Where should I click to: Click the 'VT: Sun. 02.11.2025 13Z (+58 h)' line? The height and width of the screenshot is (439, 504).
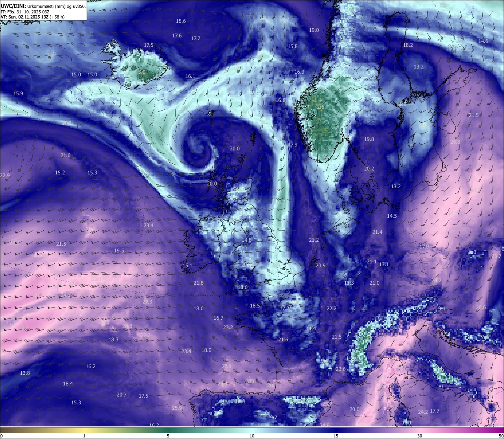tap(33, 17)
